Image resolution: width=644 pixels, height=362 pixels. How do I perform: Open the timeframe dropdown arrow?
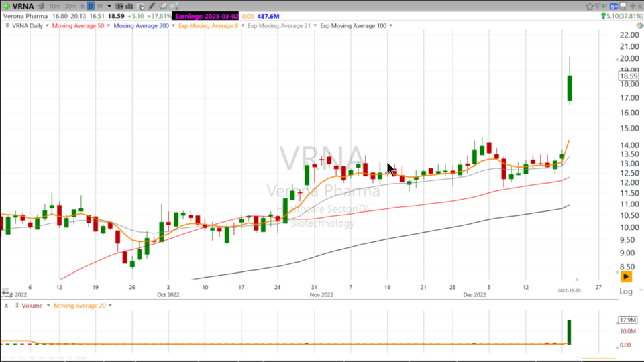point(109,6)
